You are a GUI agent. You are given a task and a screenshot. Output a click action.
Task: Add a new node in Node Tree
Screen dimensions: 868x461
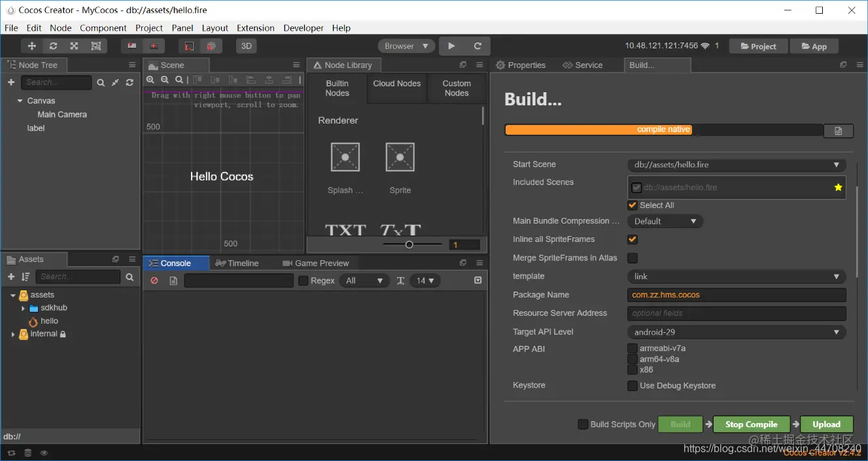pyautogui.click(x=11, y=82)
